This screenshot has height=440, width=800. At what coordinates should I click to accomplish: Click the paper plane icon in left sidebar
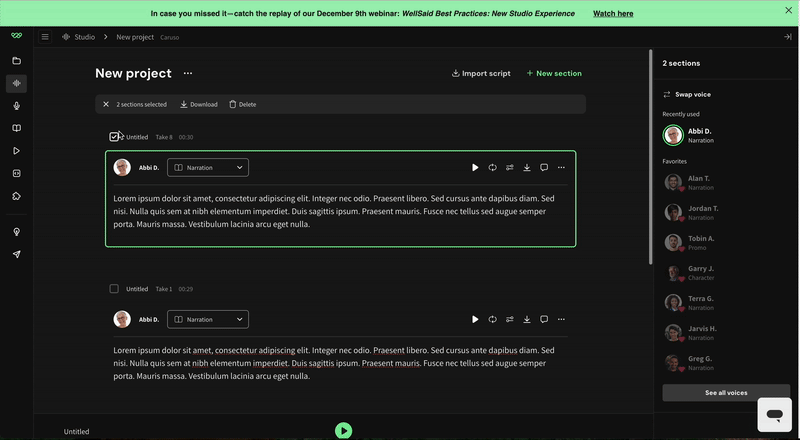click(x=16, y=254)
